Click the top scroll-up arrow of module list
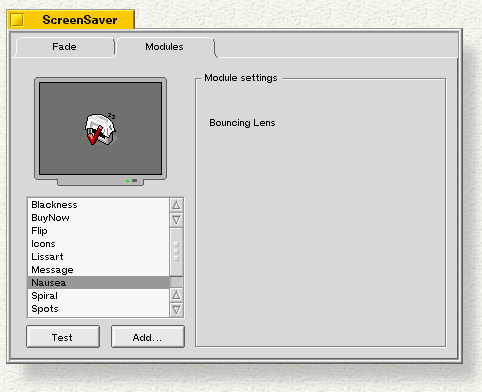 (176, 205)
